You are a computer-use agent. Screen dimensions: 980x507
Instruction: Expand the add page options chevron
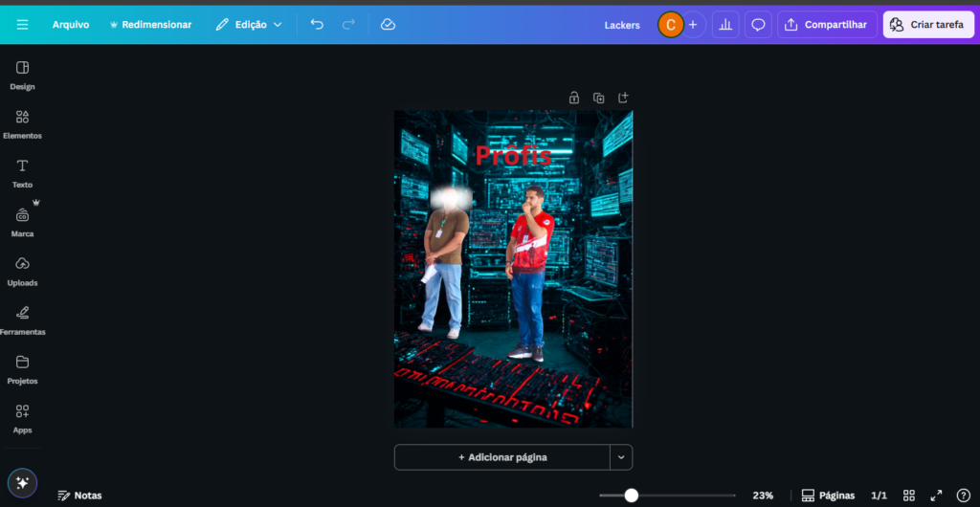(x=621, y=457)
